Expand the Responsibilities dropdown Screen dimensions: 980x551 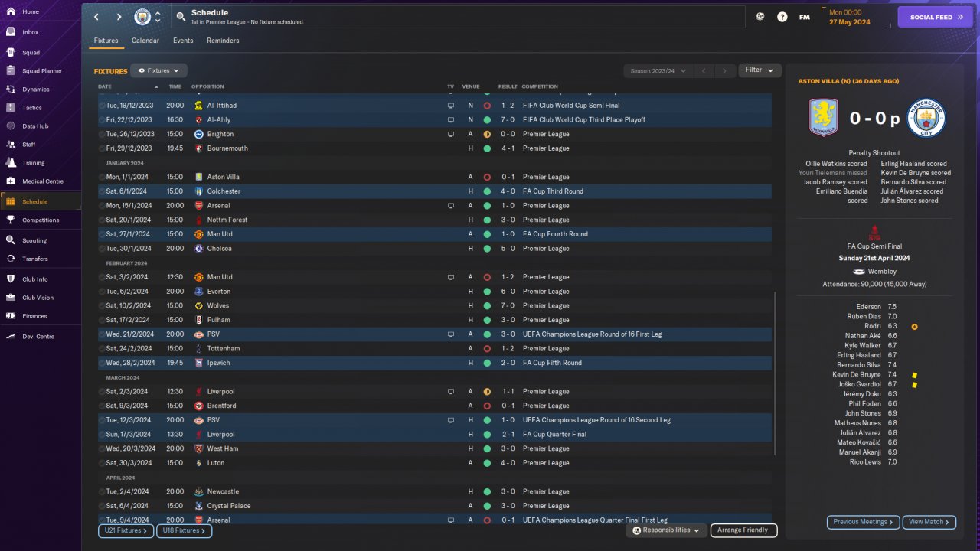coord(666,530)
